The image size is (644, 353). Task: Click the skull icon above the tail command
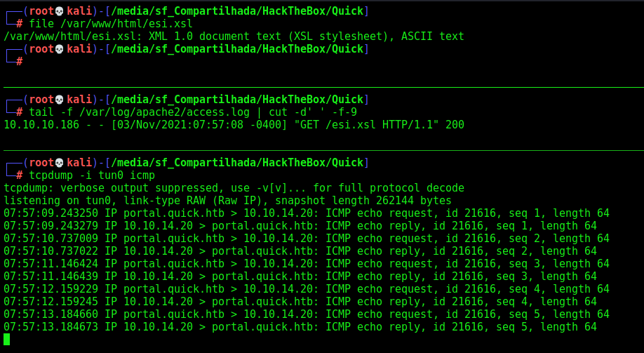59,100
